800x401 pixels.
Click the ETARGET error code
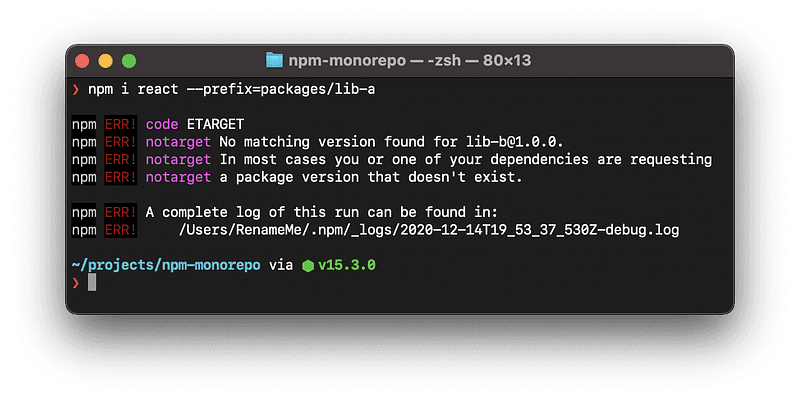[x=219, y=125]
